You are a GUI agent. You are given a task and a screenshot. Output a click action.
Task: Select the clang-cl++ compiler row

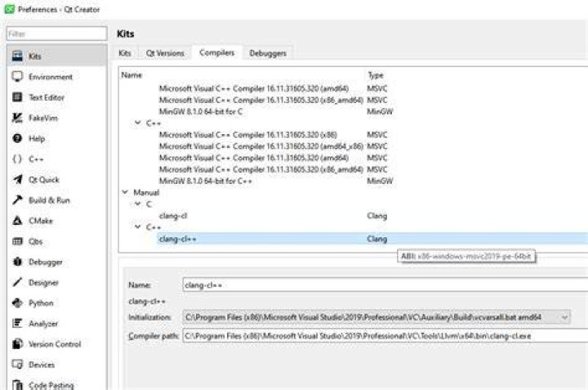[354, 239]
